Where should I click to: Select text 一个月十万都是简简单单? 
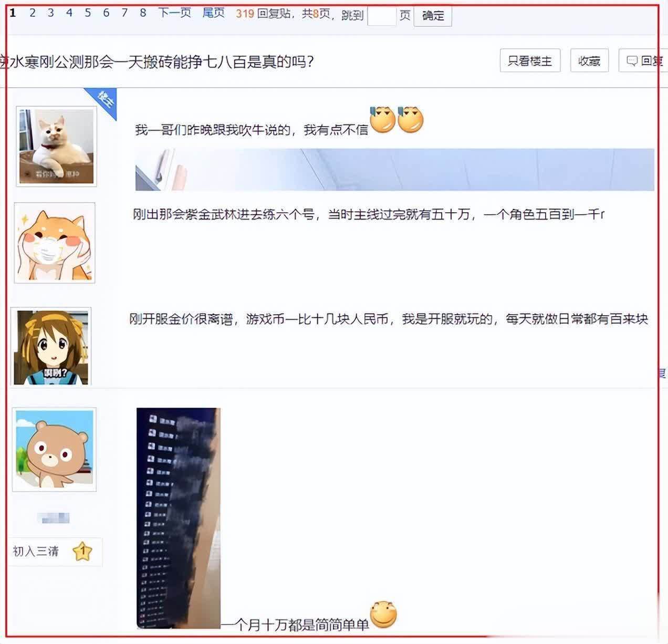coord(295,625)
